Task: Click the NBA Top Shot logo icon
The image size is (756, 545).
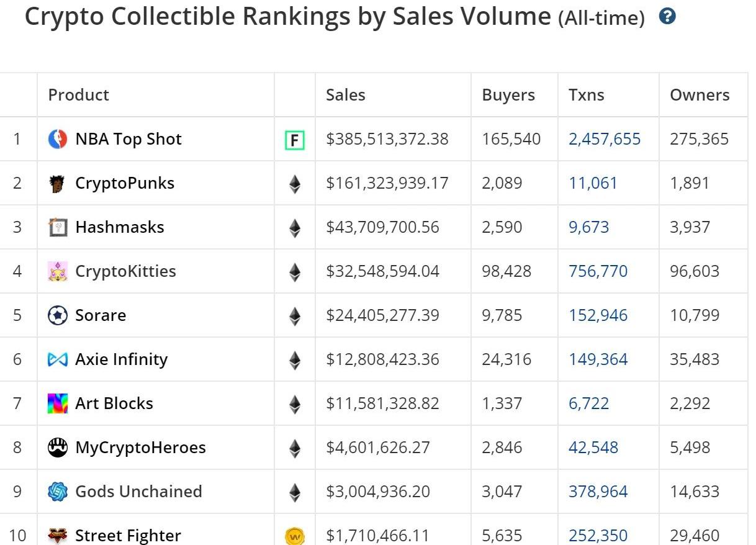Action: 57,139
